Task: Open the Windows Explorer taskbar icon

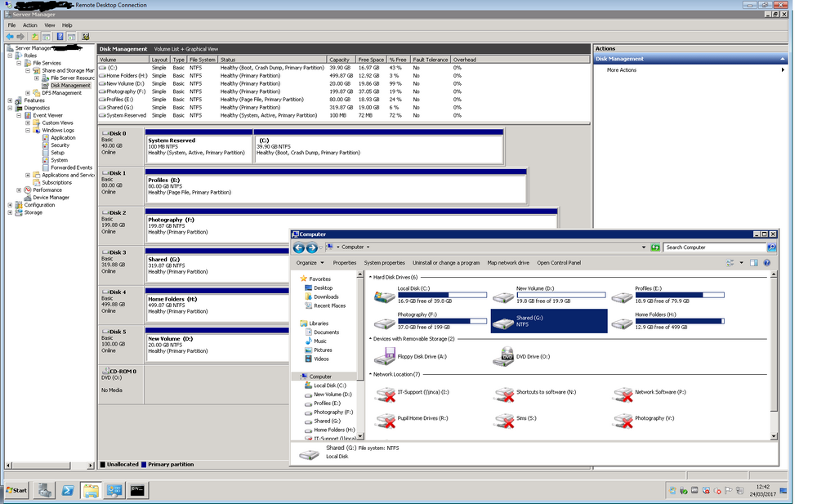Action: click(91, 490)
